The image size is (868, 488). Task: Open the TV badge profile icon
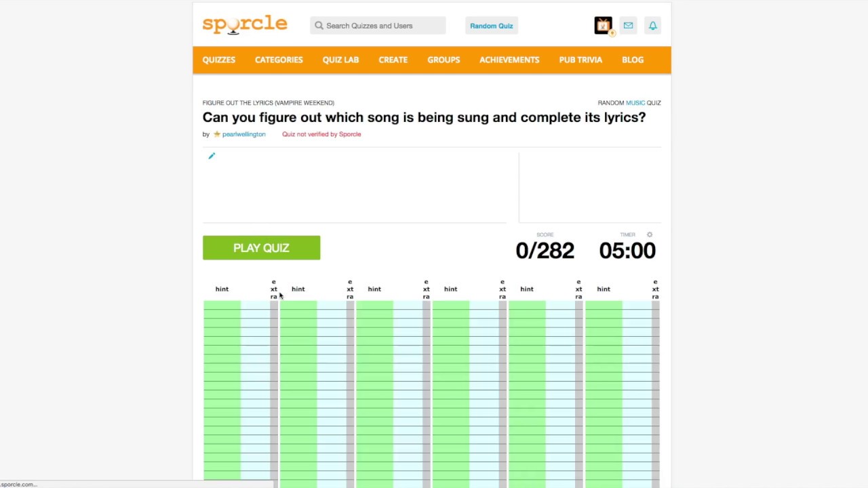pos(603,26)
